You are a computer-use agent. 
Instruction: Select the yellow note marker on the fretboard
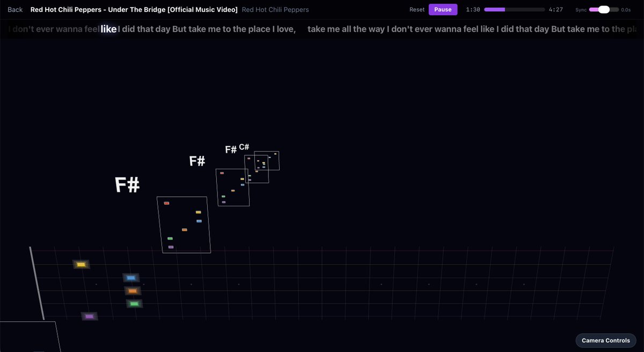pos(81,264)
